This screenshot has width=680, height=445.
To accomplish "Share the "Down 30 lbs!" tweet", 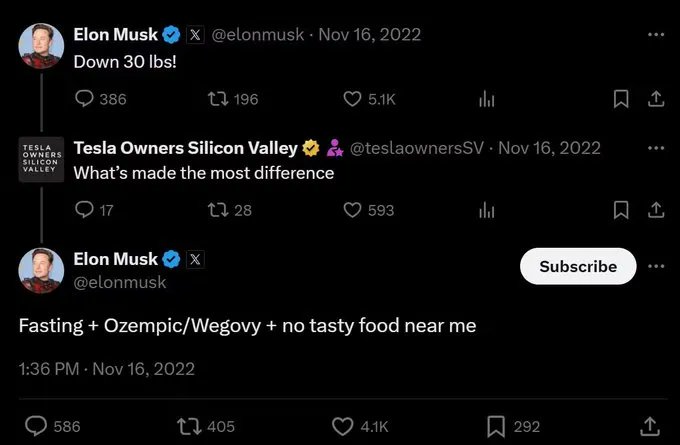I will 656,99.
